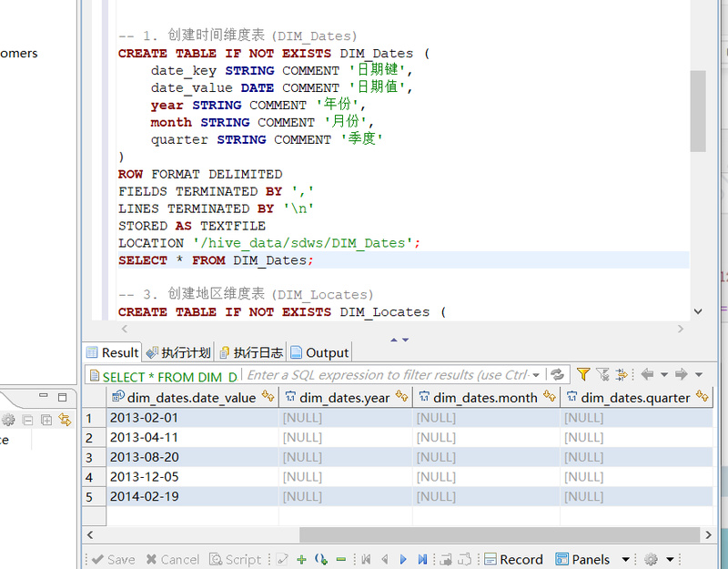Open gear settings in lower left panel
728x569 pixels.
(8, 420)
